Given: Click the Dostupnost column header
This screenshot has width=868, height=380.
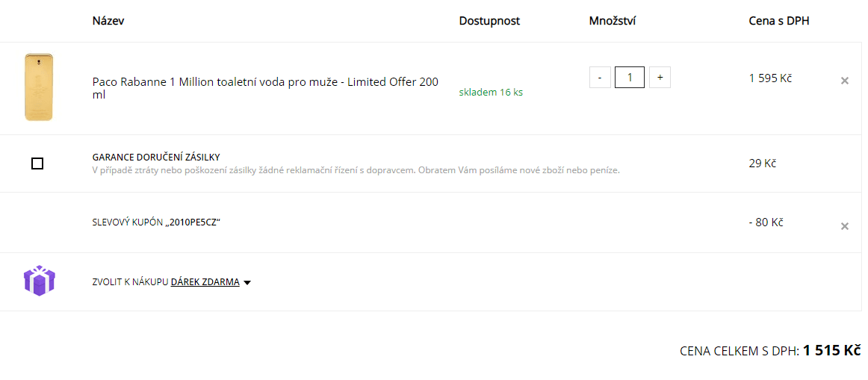Looking at the screenshot, I should [x=489, y=21].
